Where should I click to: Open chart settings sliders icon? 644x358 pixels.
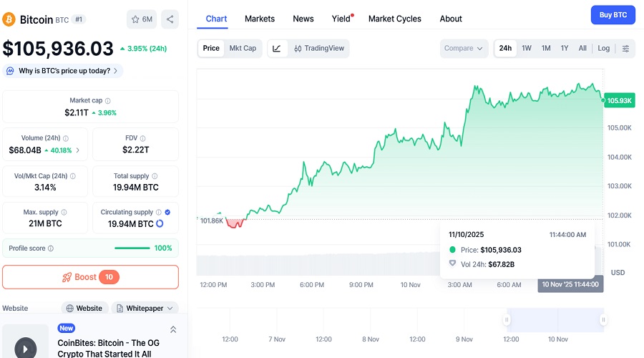[625, 49]
